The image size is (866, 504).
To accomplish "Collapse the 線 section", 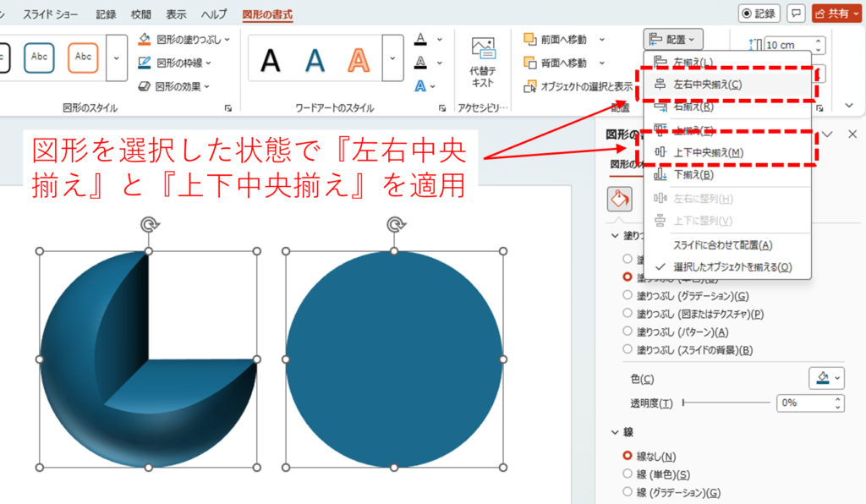I will (x=616, y=432).
